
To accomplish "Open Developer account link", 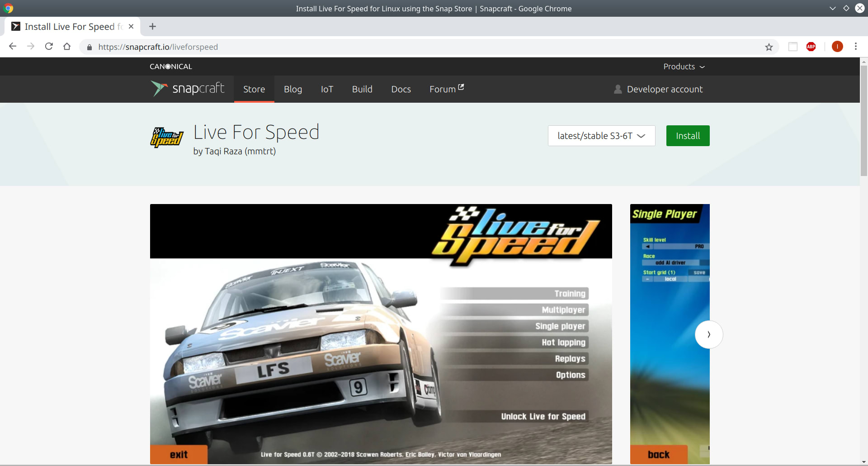I will pyautogui.click(x=665, y=89).
